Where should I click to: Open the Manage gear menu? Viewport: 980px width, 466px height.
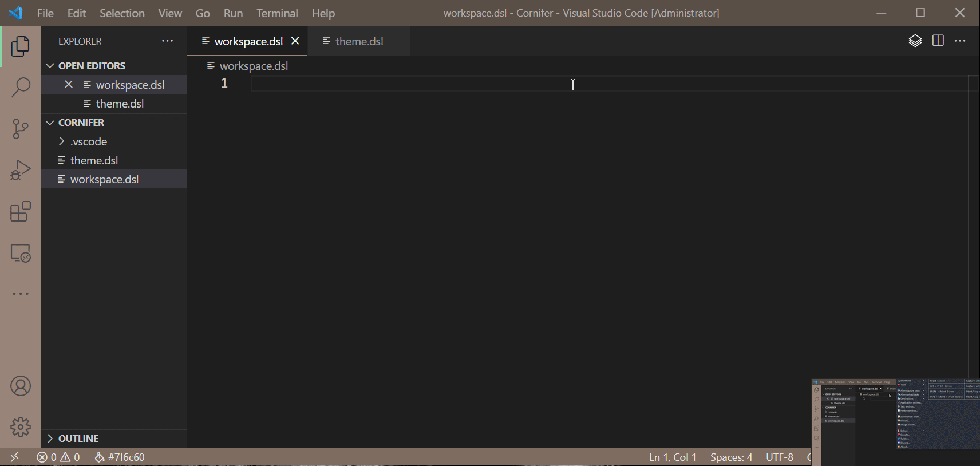click(x=21, y=426)
